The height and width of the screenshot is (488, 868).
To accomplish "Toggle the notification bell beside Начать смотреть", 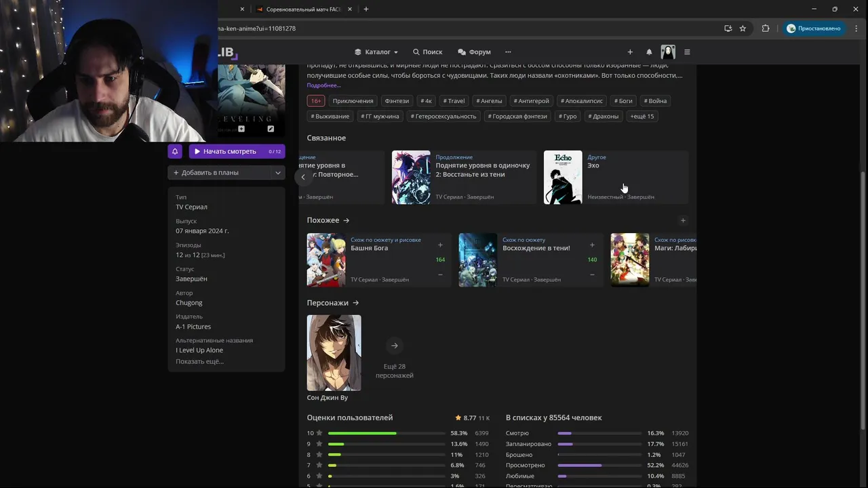I will (175, 152).
